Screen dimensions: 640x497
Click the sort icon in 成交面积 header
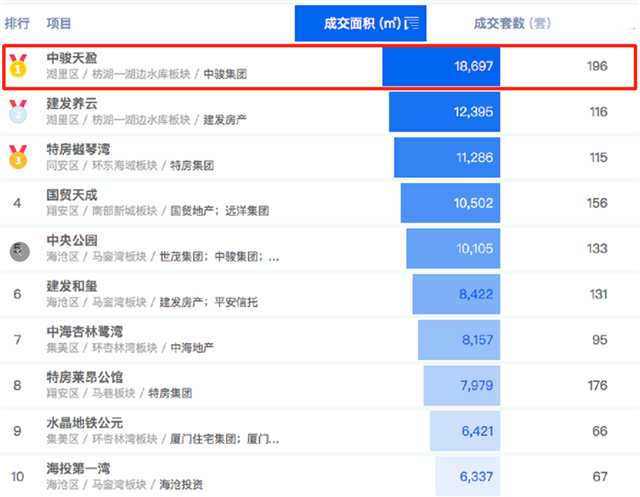pyautogui.click(x=412, y=24)
